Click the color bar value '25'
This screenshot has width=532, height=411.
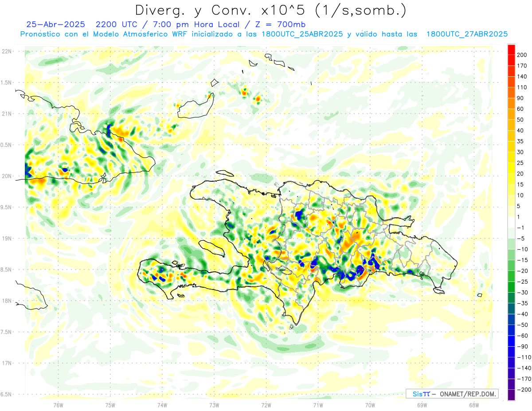click(521, 163)
